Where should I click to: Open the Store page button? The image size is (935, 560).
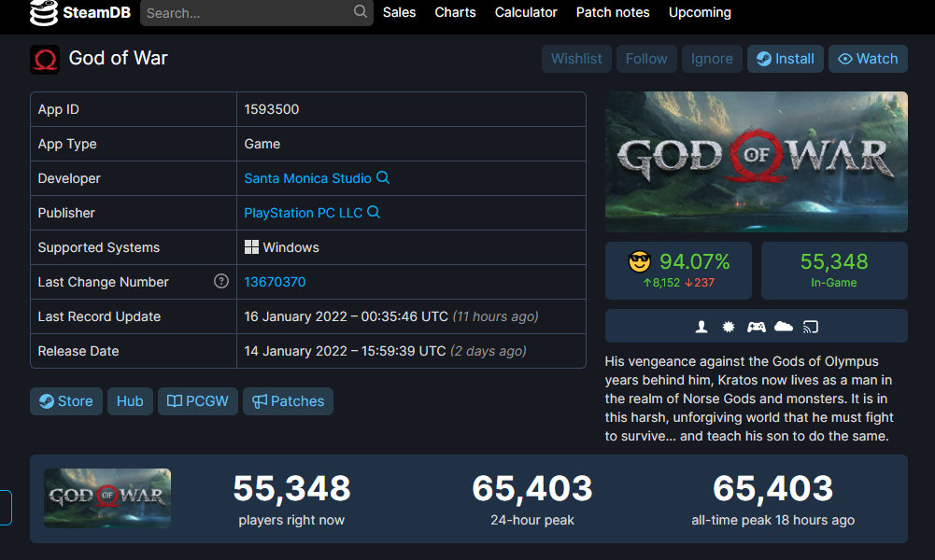pos(66,401)
